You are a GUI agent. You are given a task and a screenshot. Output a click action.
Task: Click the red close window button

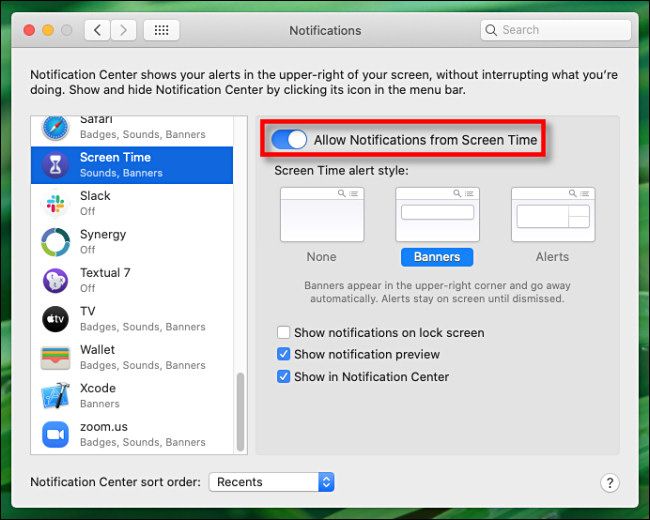point(29,30)
